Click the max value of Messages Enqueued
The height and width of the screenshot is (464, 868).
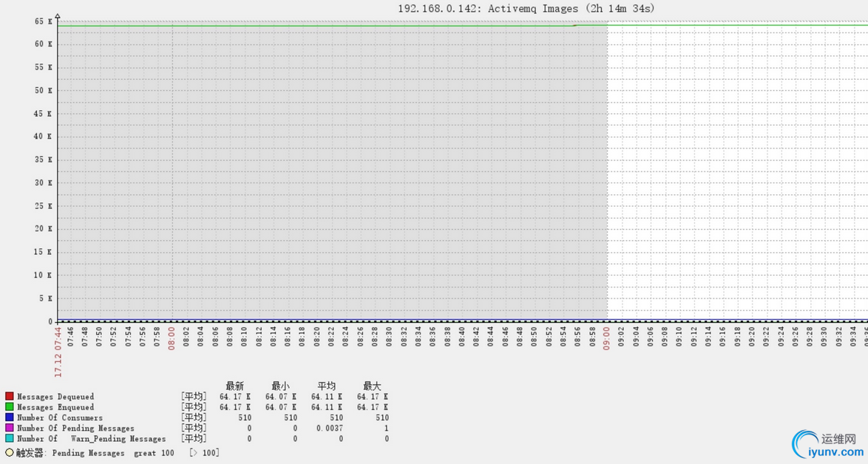point(373,407)
